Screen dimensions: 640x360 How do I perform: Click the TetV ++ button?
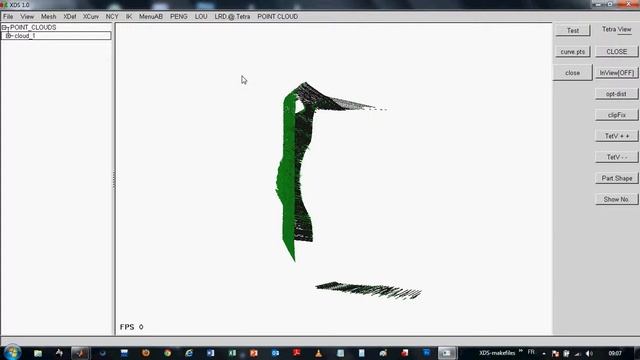pos(617,136)
